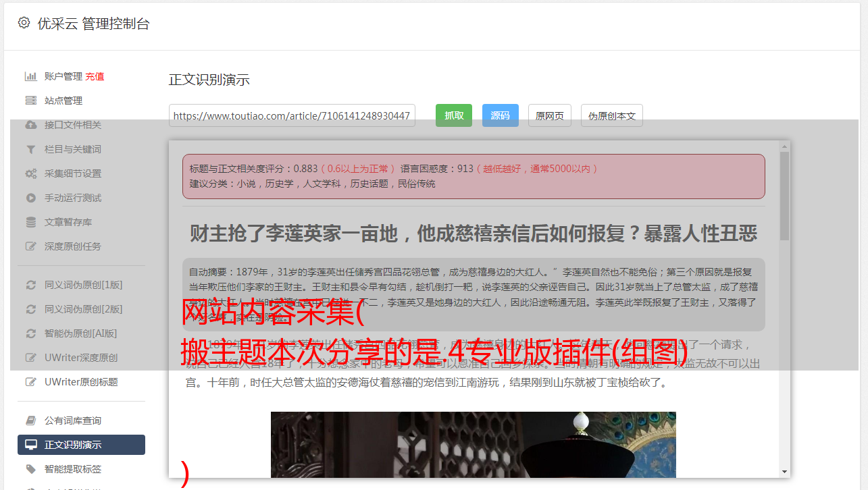
Task: Click the red 充值 link
Action: 95,76
